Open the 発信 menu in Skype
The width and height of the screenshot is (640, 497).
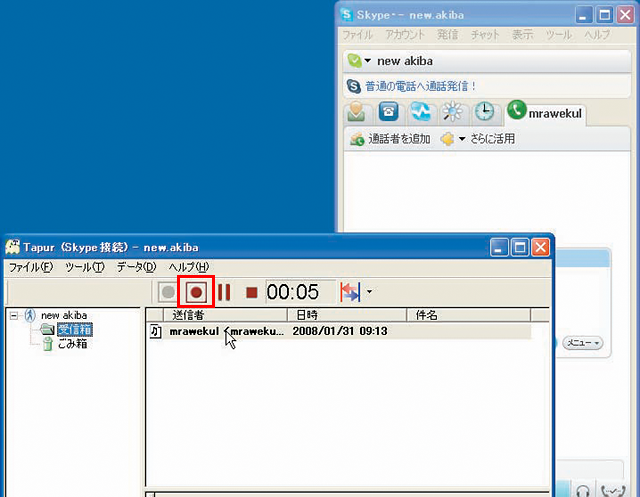(447, 35)
